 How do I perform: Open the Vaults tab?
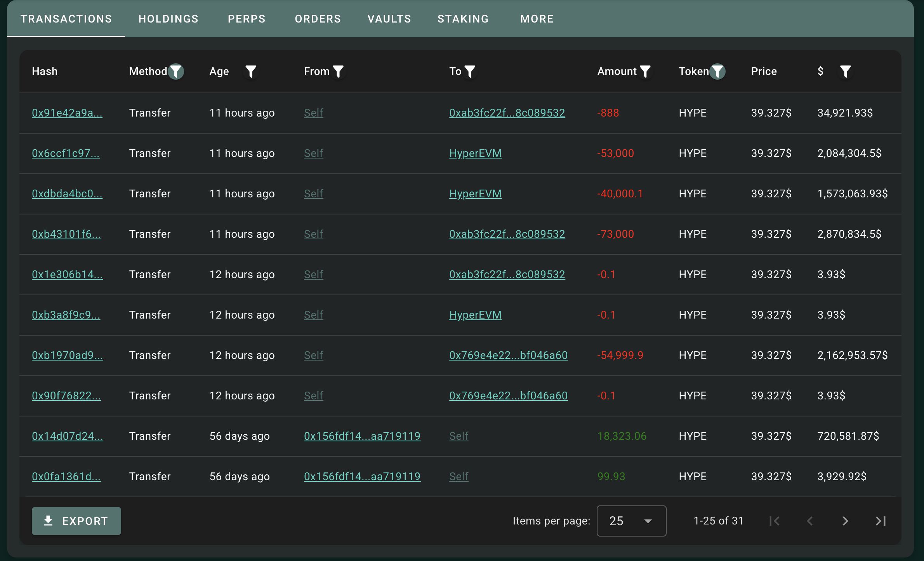pyautogui.click(x=389, y=19)
